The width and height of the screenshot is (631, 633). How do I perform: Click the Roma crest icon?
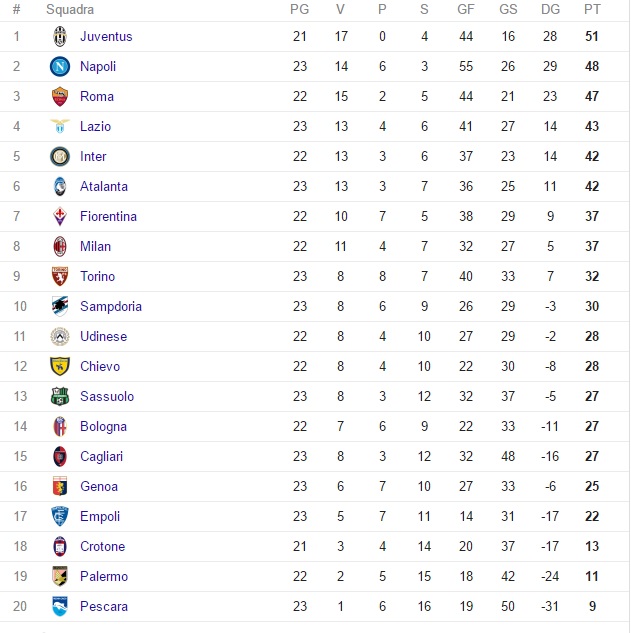click(x=60, y=97)
